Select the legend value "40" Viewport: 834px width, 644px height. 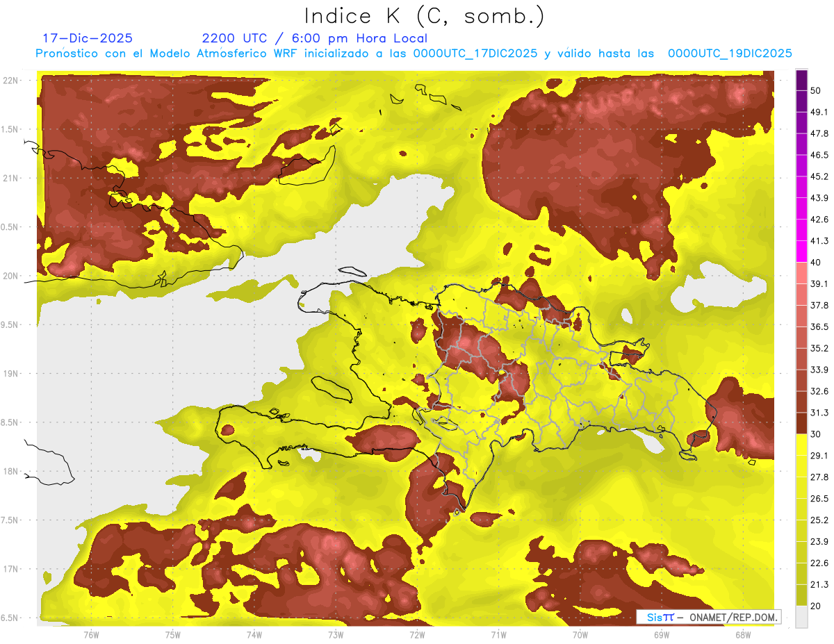pos(816,263)
